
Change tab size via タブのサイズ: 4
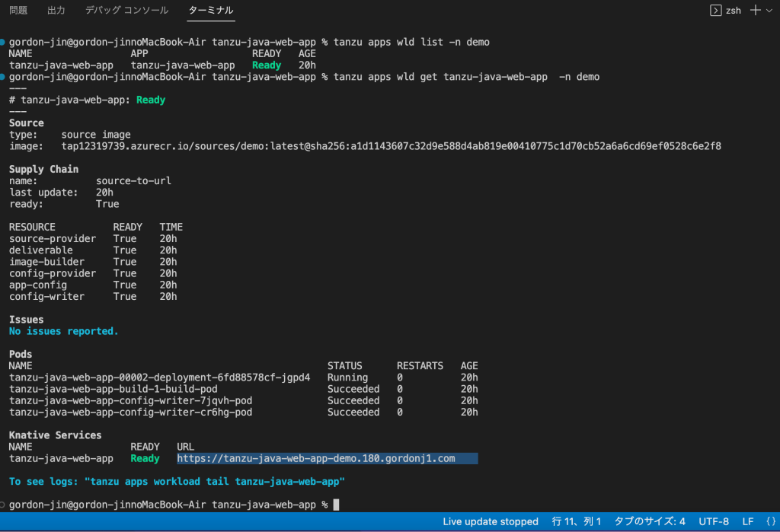pos(650,521)
